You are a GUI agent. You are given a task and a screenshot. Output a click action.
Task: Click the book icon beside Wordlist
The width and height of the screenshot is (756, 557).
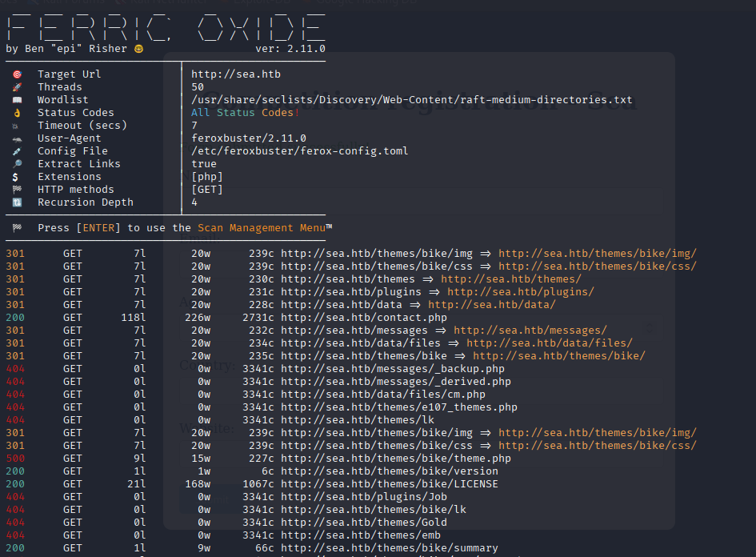[x=18, y=100]
